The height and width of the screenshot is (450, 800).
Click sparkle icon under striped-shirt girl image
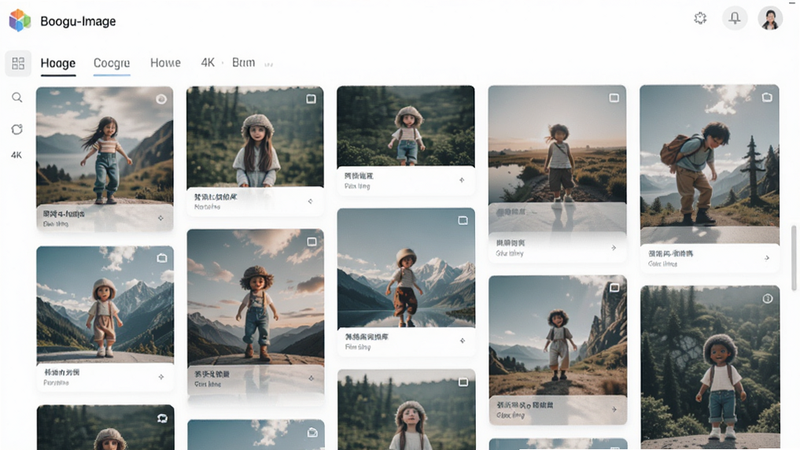click(x=161, y=218)
